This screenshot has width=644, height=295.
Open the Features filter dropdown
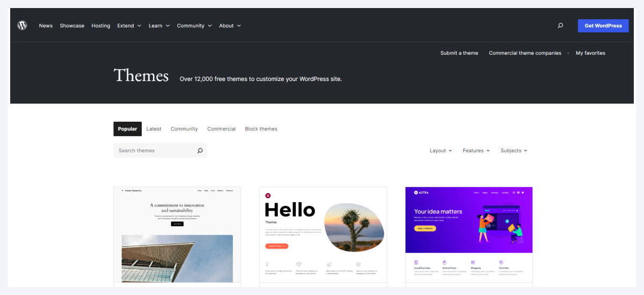[x=477, y=151]
